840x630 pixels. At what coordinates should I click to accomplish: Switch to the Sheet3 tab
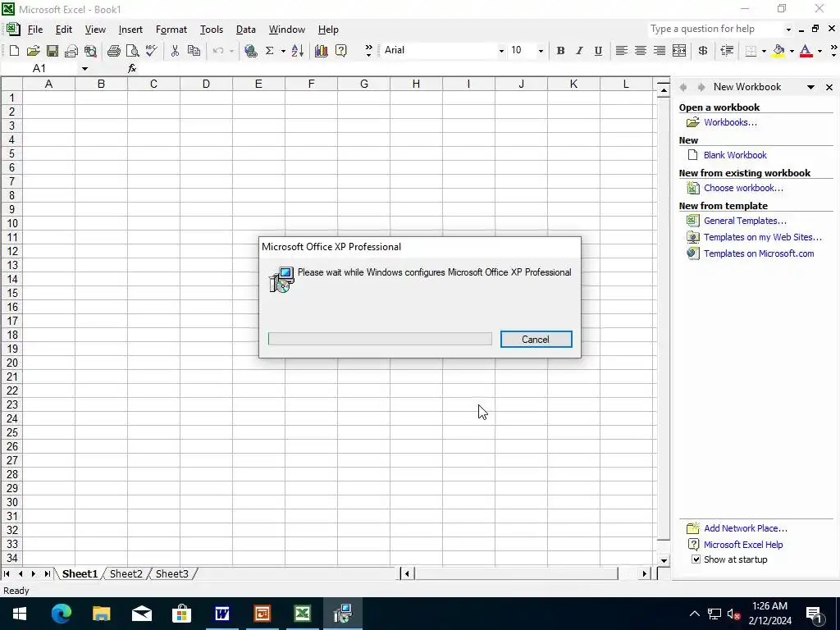[x=172, y=573]
